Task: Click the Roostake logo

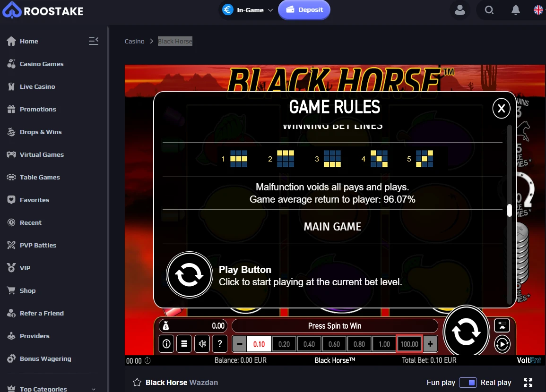Action: pyautogui.click(x=43, y=10)
